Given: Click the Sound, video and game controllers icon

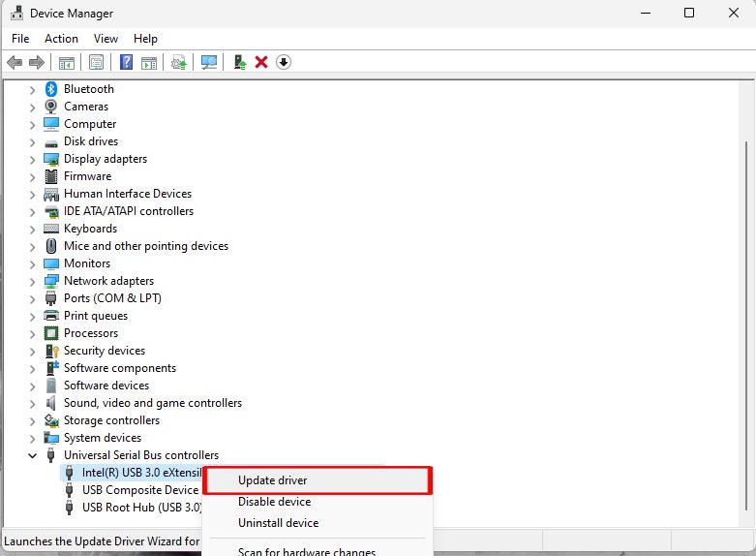Looking at the screenshot, I should tap(50, 403).
